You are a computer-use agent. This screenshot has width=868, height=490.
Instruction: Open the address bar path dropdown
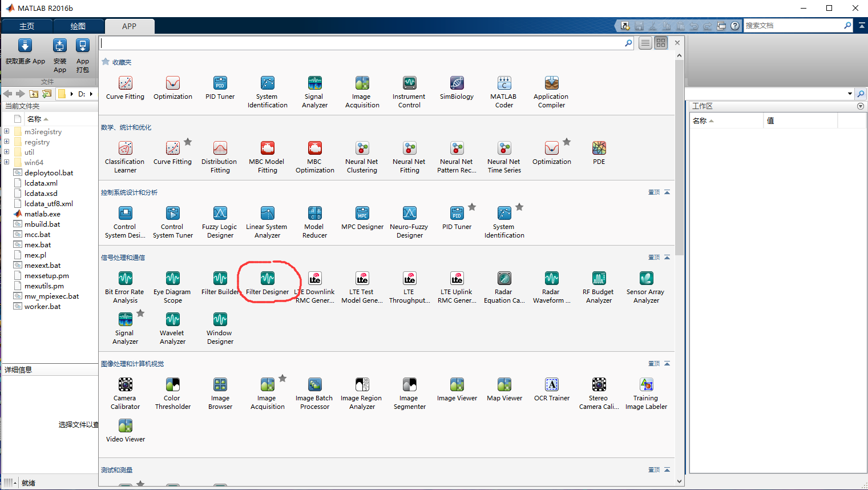(850, 94)
